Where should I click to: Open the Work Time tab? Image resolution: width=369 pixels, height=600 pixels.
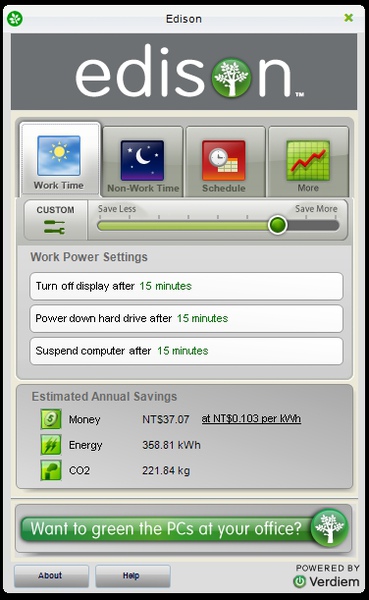59,159
